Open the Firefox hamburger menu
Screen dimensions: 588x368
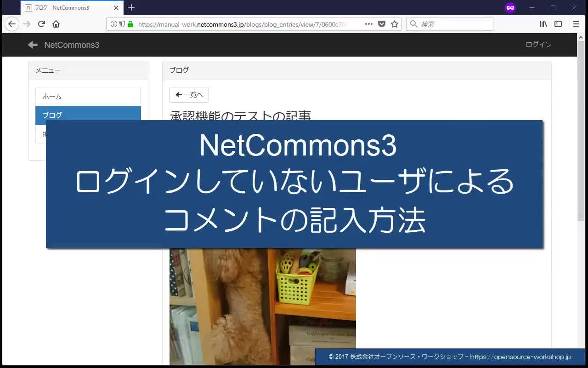576,24
